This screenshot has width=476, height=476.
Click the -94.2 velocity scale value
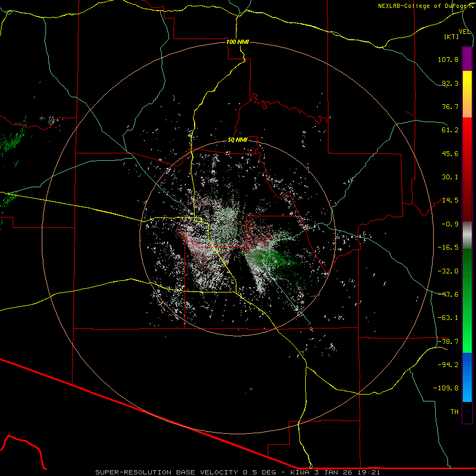pyautogui.click(x=448, y=365)
